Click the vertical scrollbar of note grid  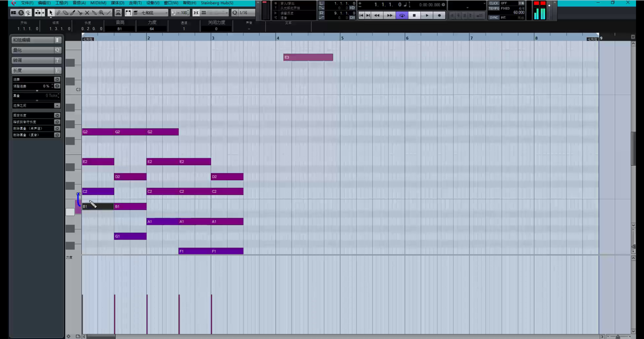633,149
